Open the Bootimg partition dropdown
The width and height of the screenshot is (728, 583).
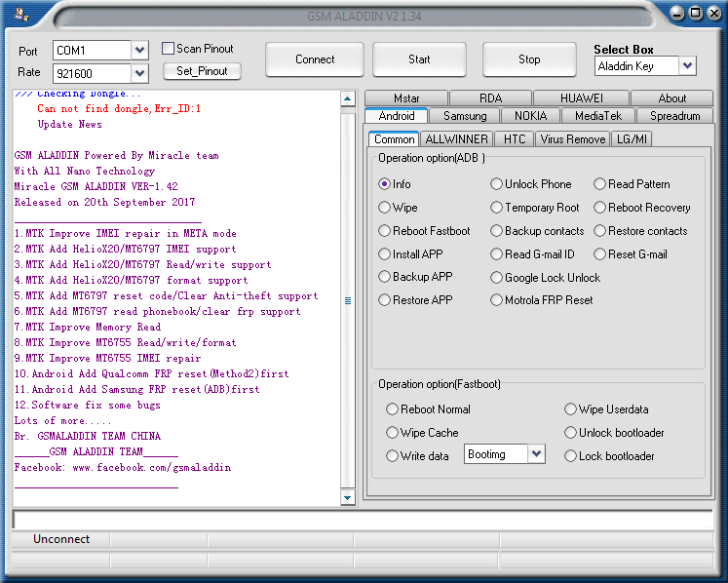536,454
